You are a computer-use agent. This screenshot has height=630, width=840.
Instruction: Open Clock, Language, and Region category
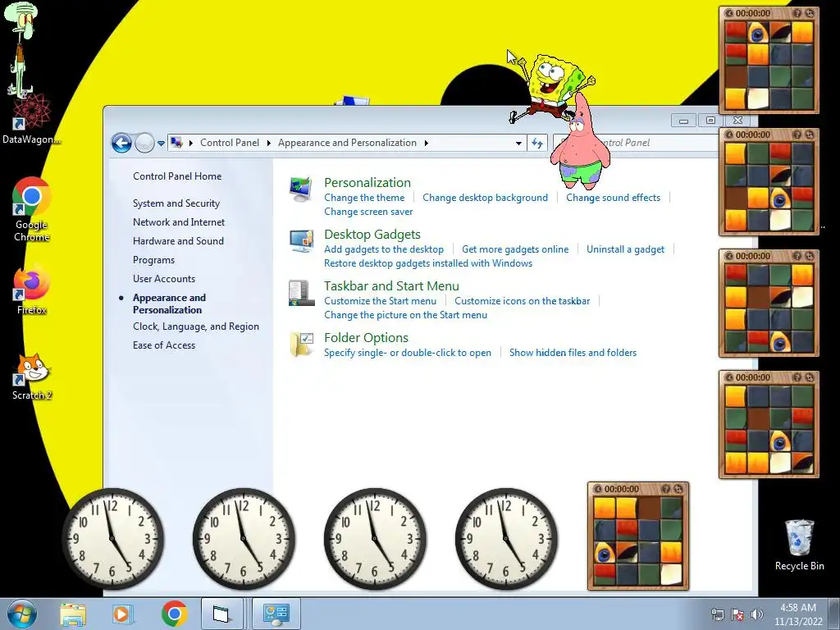tap(196, 326)
